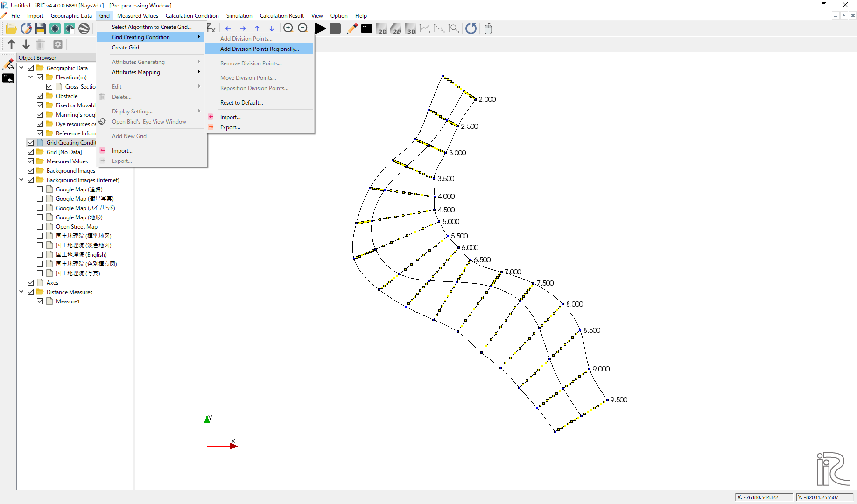Click the copy snapshot to clipboard icon
Viewport: 857px width, 504px height.
[70, 29]
